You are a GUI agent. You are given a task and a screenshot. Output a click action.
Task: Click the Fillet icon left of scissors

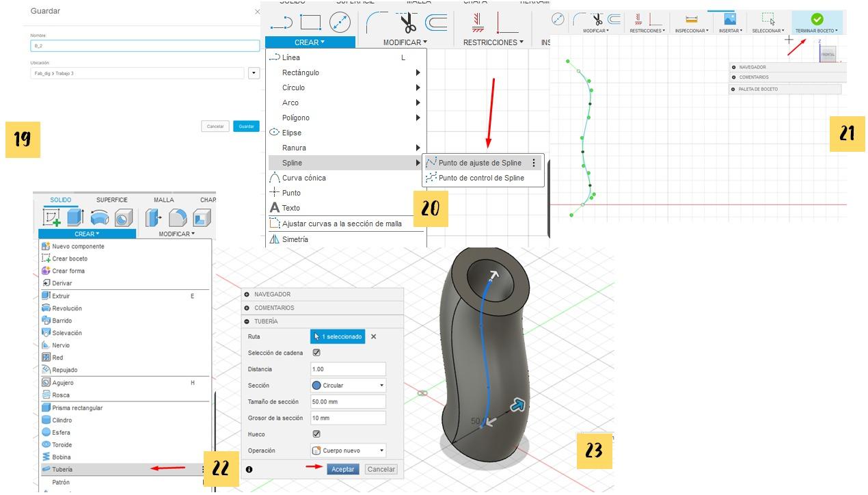click(x=377, y=23)
